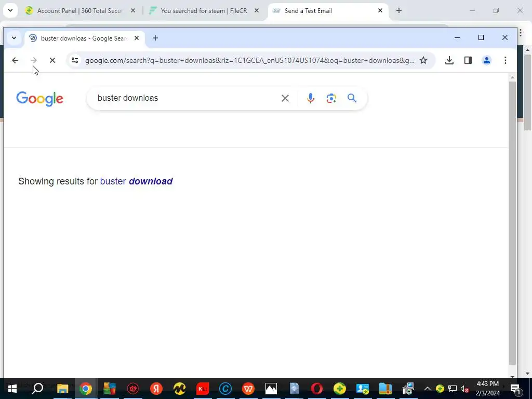Open the blue circular C taskbar icon

tap(225, 389)
